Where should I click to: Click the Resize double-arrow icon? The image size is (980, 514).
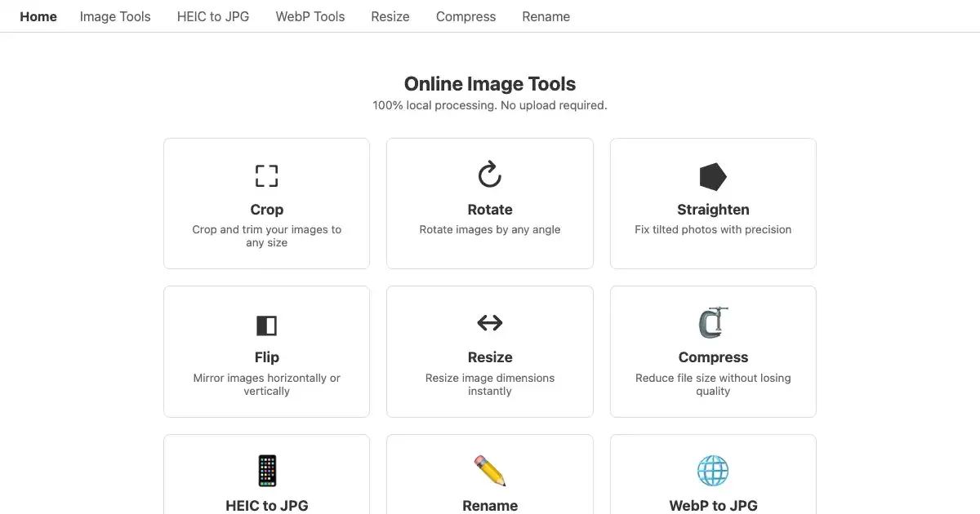coord(489,323)
